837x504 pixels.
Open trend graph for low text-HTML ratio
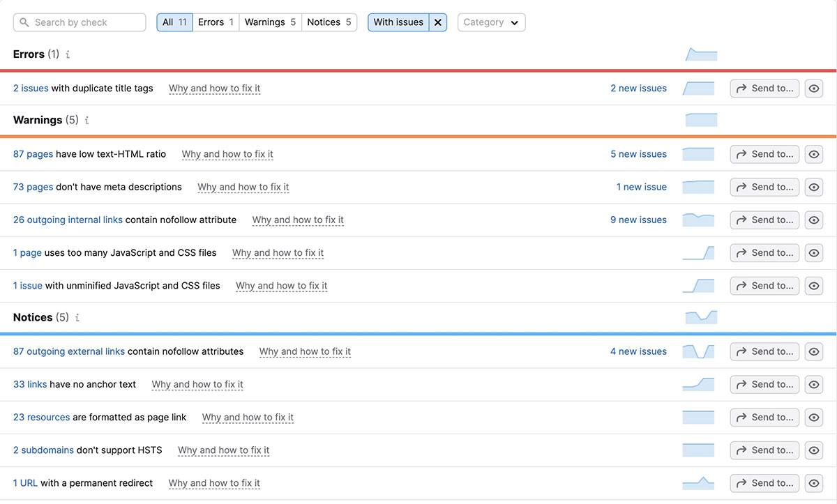[x=698, y=154]
